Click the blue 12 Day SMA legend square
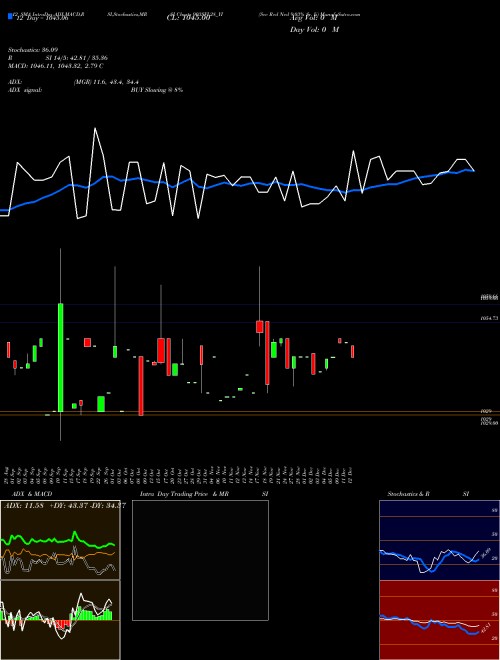Screen dimensions: 500x660 tap(10, 16)
